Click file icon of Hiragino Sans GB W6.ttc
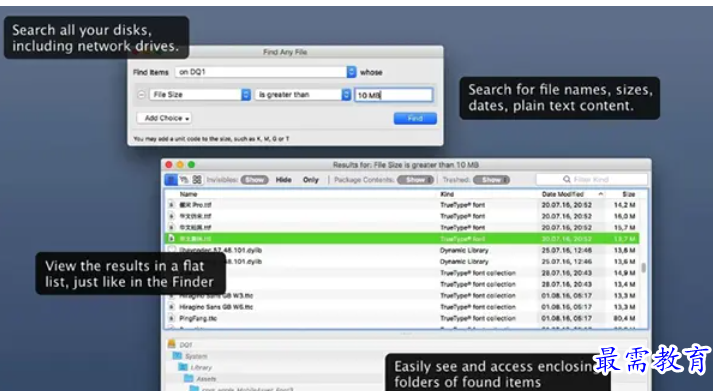Image resolution: width=717 pixels, height=391 pixels. point(171,307)
